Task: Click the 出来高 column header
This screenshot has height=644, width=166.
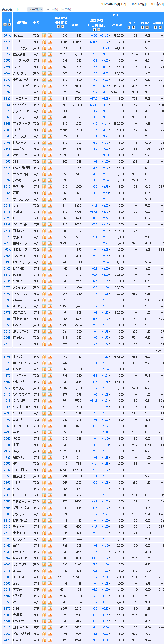Action: pyautogui.click(x=117, y=25)
